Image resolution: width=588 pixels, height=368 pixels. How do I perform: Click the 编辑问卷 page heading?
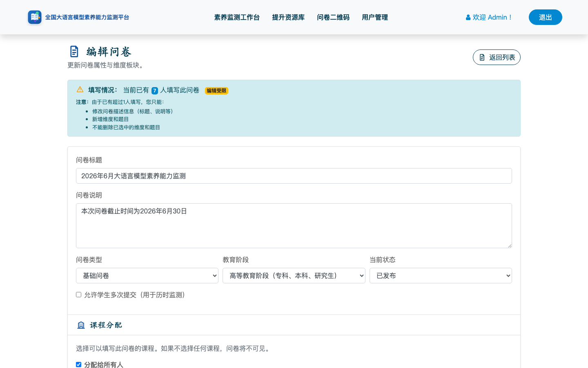point(109,52)
